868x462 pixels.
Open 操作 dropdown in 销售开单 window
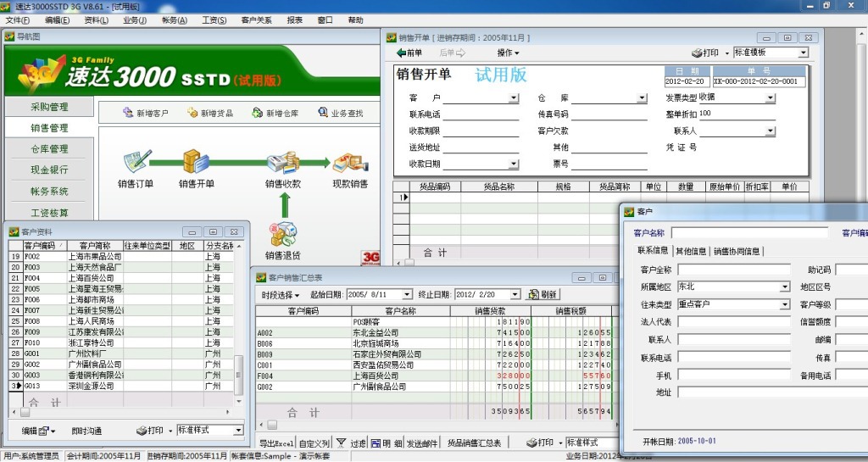point(509,53)
